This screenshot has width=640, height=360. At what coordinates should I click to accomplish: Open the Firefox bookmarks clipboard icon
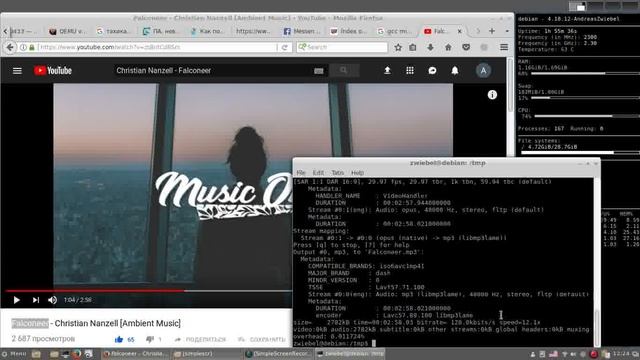pos(413,47)
